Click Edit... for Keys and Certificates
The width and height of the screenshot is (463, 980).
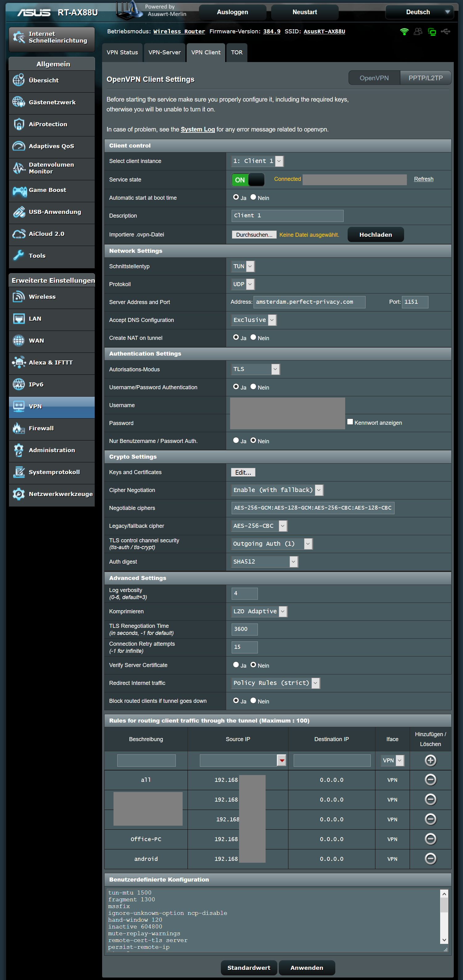(243, 472)
